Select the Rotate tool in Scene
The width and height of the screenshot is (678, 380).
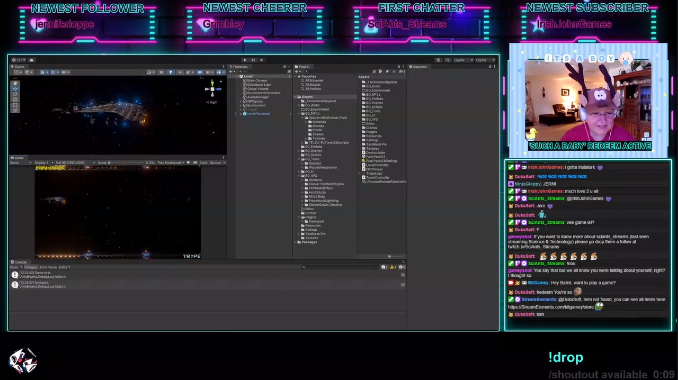point(15,94)
